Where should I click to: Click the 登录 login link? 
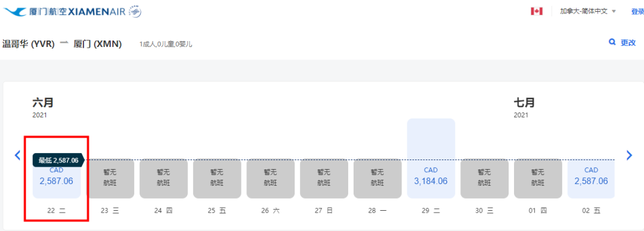(637, 11)
